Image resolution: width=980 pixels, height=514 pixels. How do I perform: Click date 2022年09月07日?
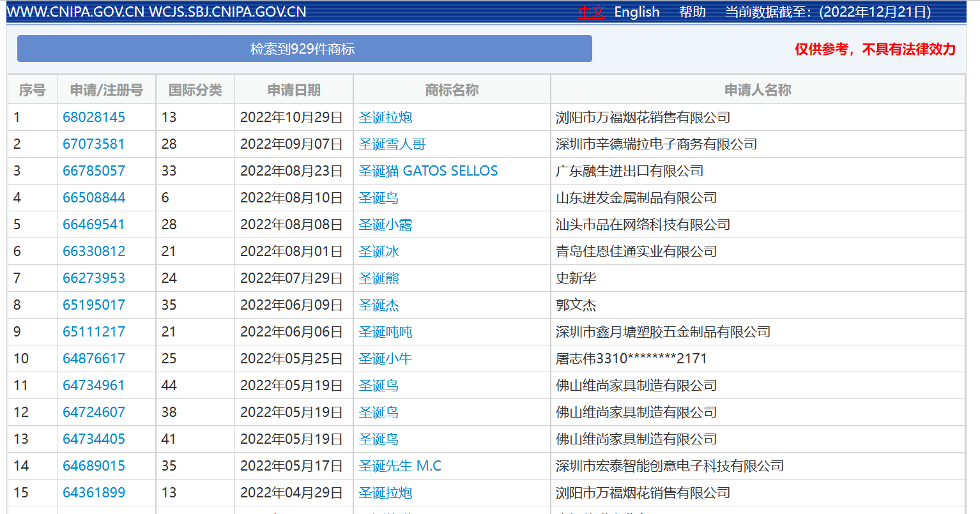coord(292,144)
